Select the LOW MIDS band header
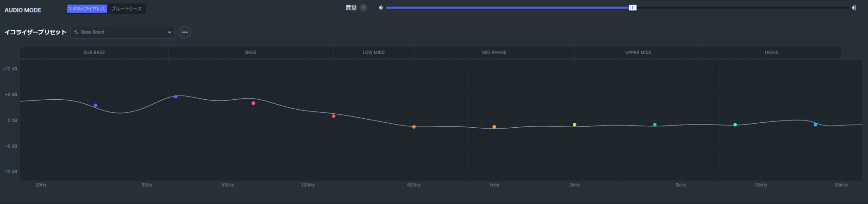868x204 pixels. click(373, 52)
